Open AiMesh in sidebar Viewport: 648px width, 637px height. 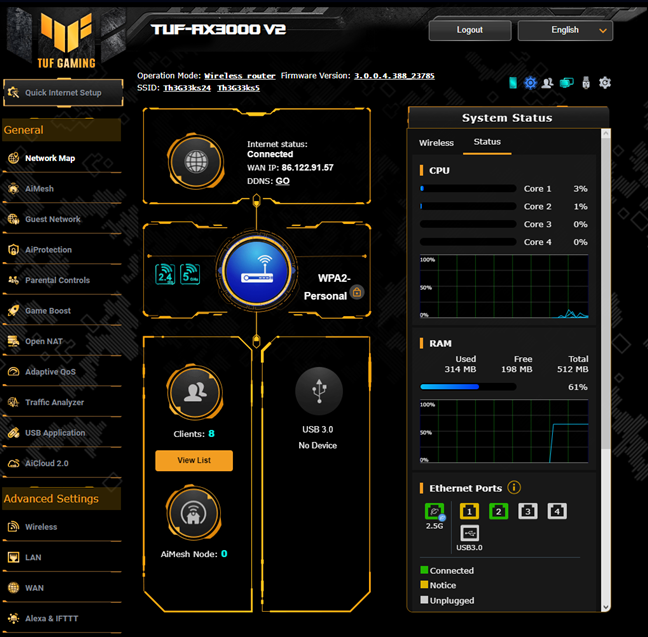click(x=62, y=189)
